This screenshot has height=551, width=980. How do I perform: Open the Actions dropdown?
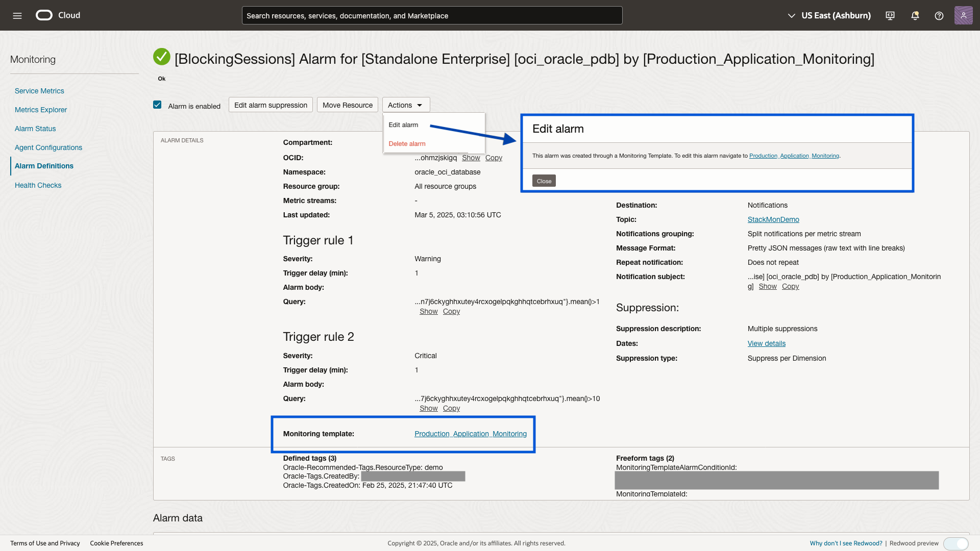click(x=406, y=105)
